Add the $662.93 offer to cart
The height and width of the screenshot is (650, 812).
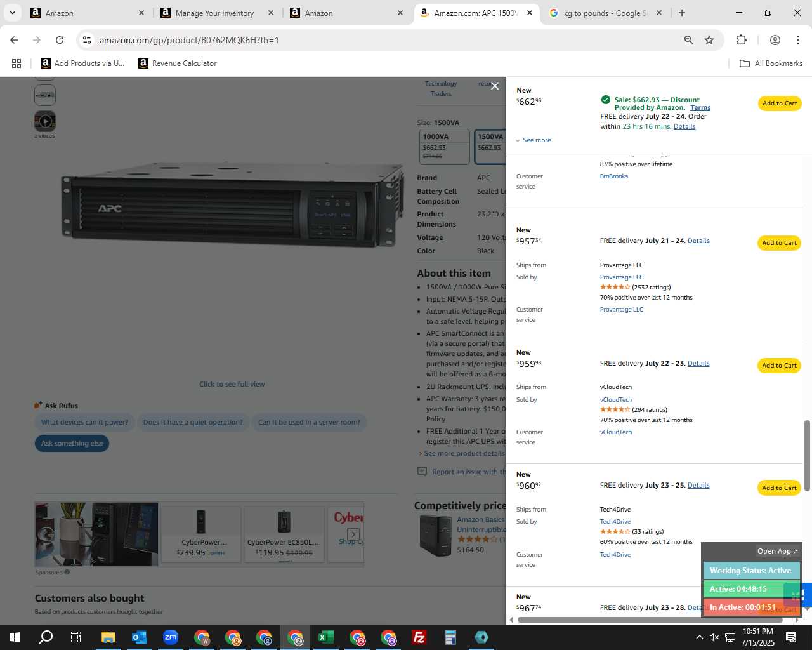[780, 103]
